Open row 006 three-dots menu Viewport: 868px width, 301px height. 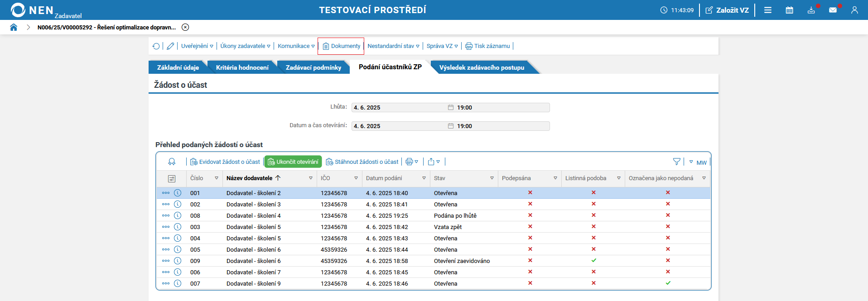point(166,272)
